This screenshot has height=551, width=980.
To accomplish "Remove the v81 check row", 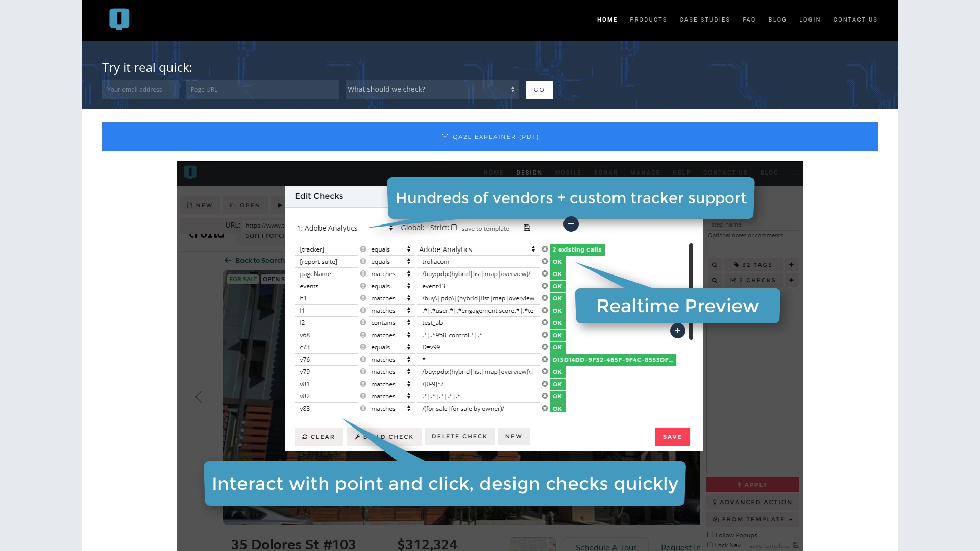I will click(545, 384).
